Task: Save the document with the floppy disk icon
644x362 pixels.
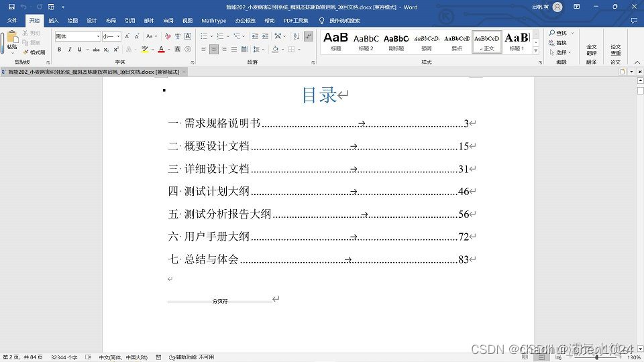Action: [11, 7]
